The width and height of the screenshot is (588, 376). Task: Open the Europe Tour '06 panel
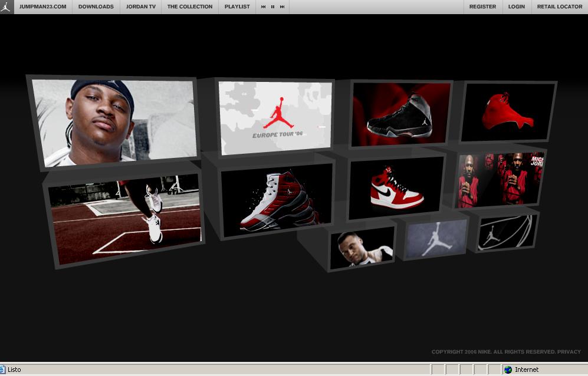pyautogui.click(x=275, y=118)
